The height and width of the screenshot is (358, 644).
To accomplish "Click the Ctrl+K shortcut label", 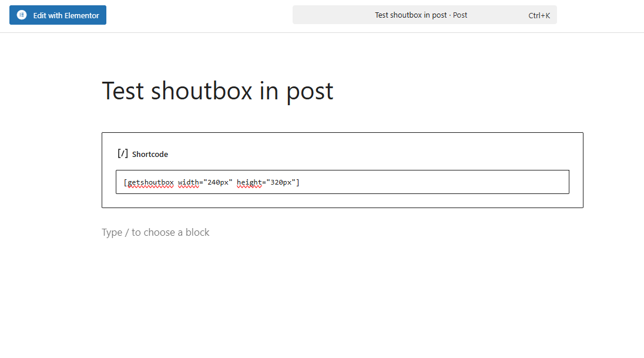I will (539, 15).
